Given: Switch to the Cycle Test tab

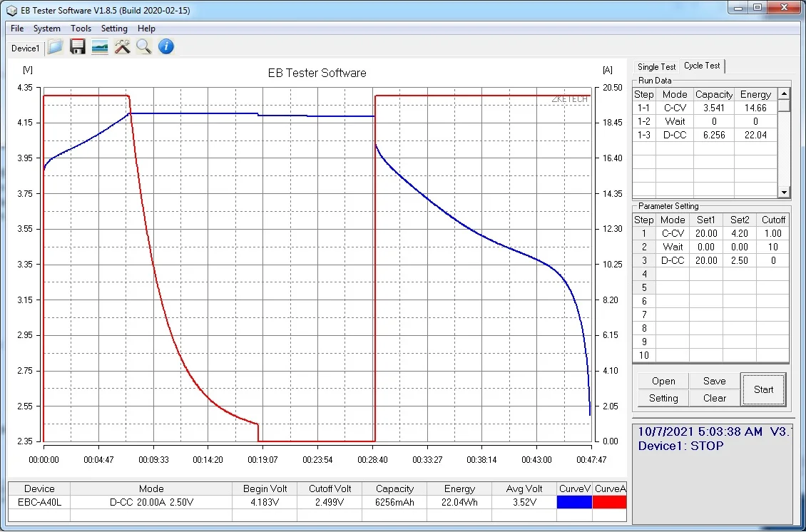Looking at the screenshot, I should (x=702, y=66).
